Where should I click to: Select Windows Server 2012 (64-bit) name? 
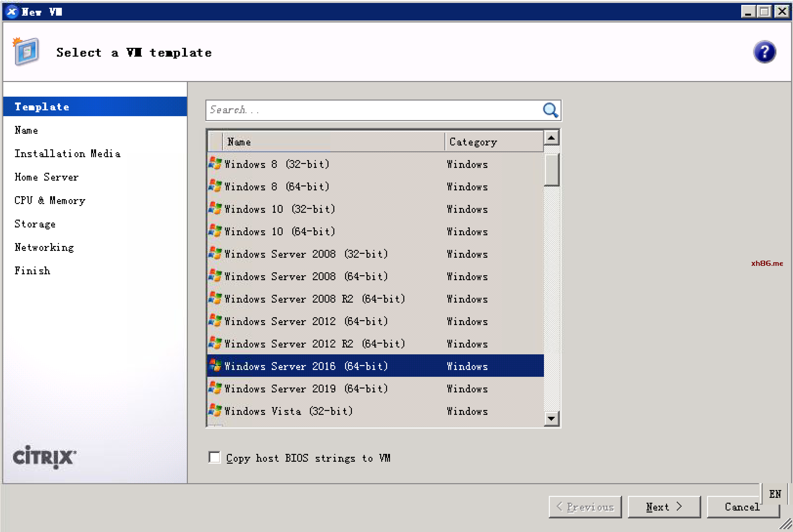(306, 321)
